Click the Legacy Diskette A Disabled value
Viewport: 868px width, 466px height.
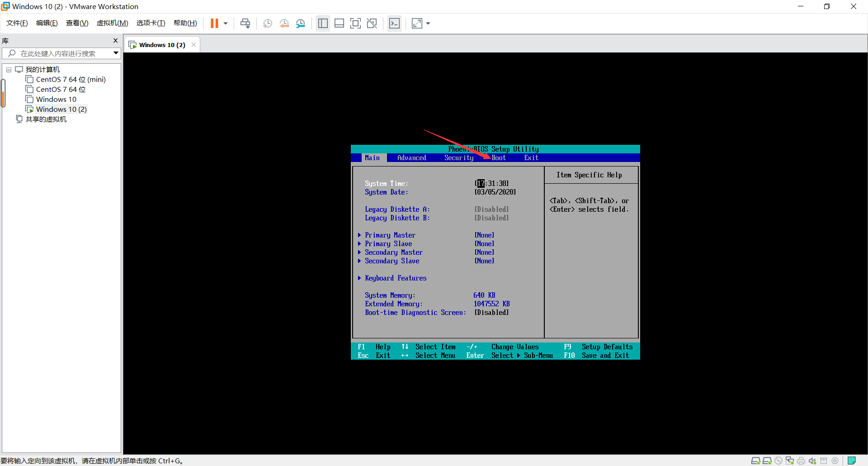[x=491, y=209]
